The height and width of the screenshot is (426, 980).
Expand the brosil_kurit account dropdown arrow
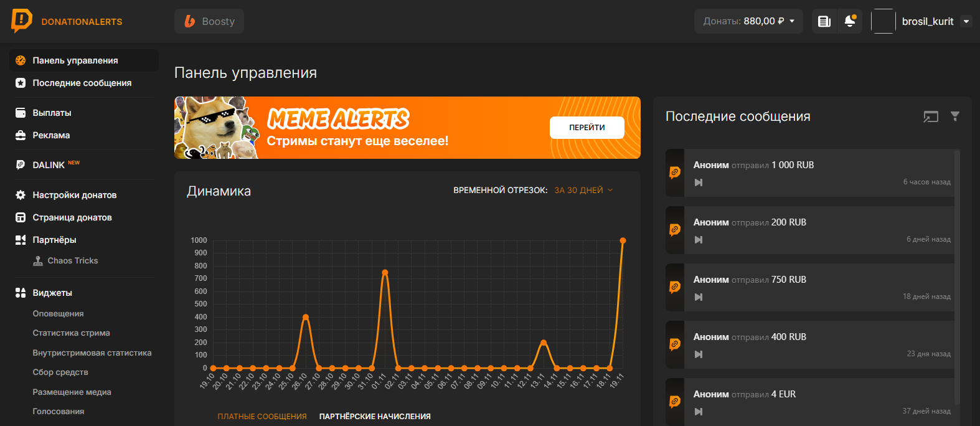pyautogui.click(x=966, y=21)
